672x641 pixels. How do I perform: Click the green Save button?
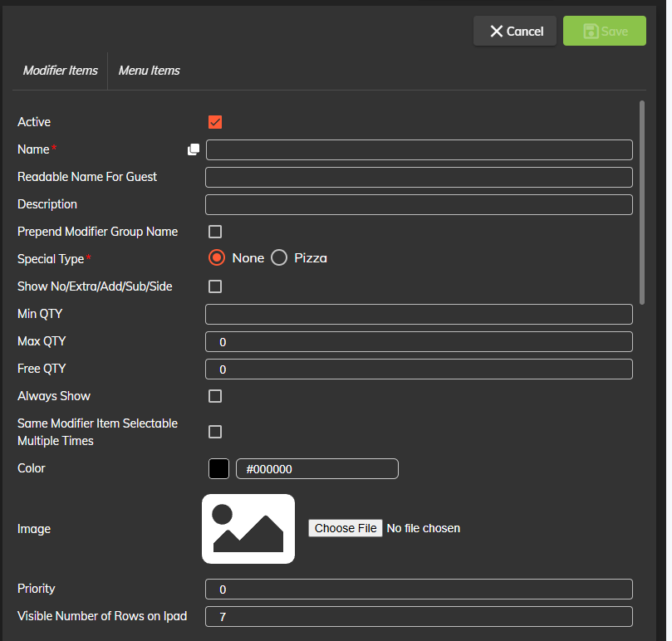click(x=604, y=31)
